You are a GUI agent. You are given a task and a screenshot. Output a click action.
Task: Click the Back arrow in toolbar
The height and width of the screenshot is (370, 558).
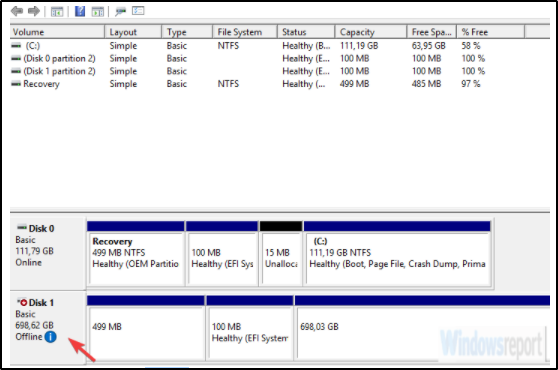coord(17,11)
